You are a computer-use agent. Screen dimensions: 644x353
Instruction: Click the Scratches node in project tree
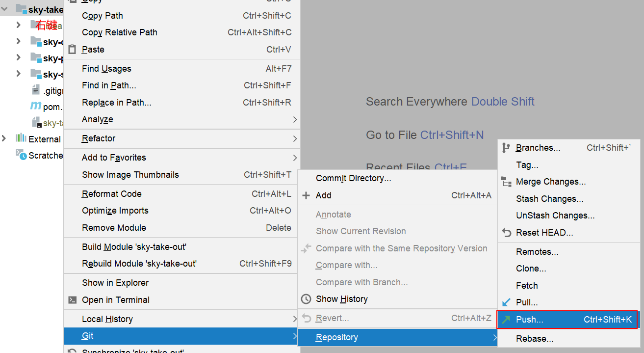click(x=39, y=155)
